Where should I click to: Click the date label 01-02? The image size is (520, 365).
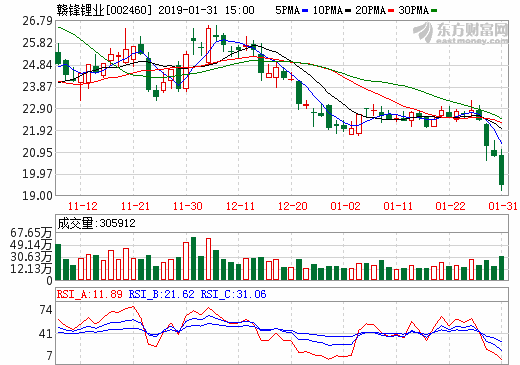pyautogui.click(x=345, y=206)
